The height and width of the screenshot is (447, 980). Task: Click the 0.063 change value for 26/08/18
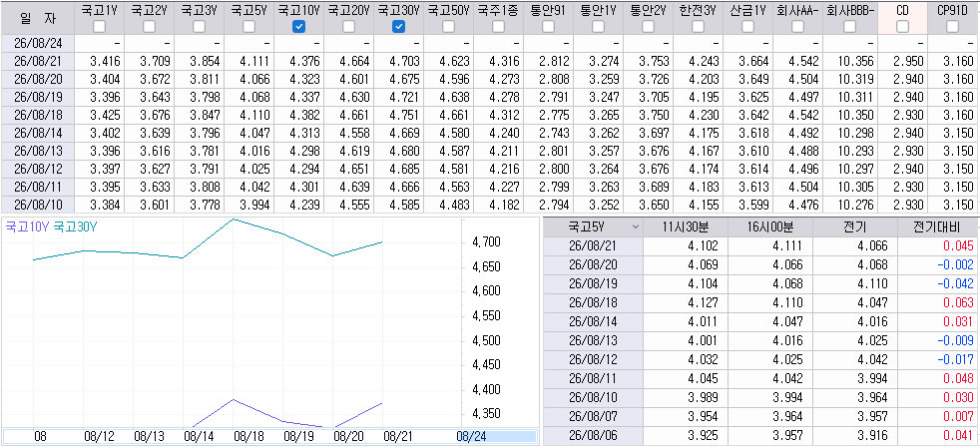959,301
